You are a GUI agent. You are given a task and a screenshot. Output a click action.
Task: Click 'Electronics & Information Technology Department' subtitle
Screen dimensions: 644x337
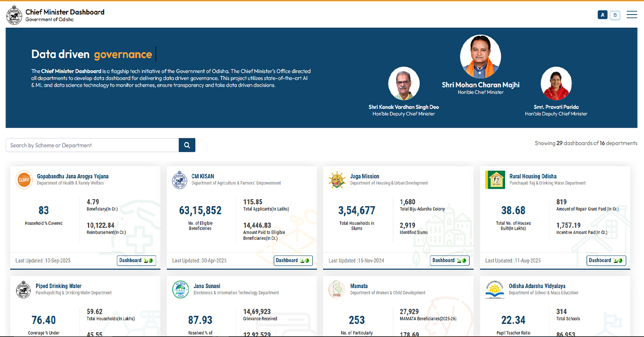tap(236, 293)
